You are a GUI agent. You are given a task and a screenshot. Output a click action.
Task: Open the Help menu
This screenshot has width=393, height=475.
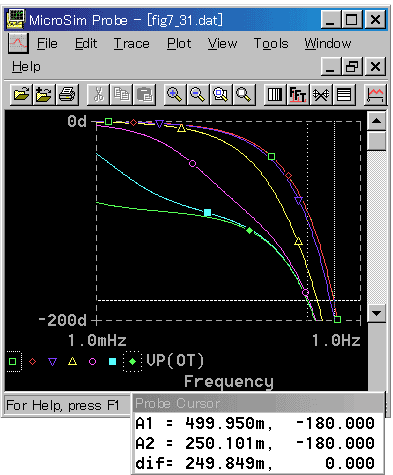tap(26, 67)
